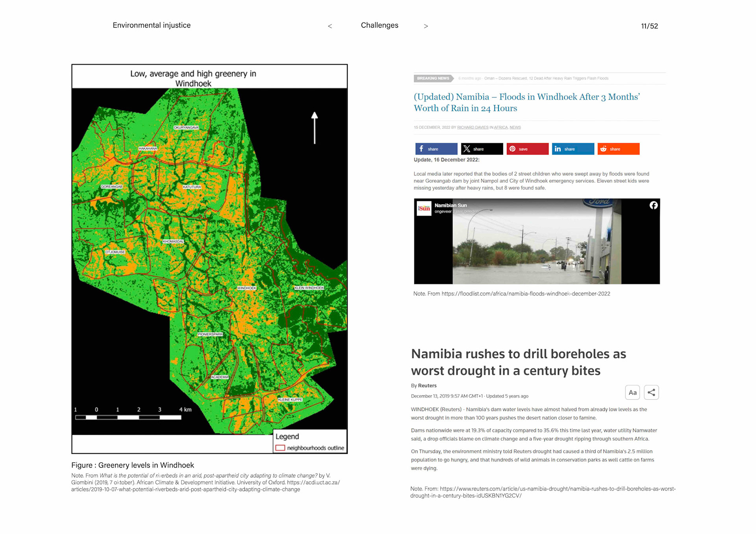This screenshot has width=756, height=534.
Task: Open the Africa category link
Action: (500, 127)
